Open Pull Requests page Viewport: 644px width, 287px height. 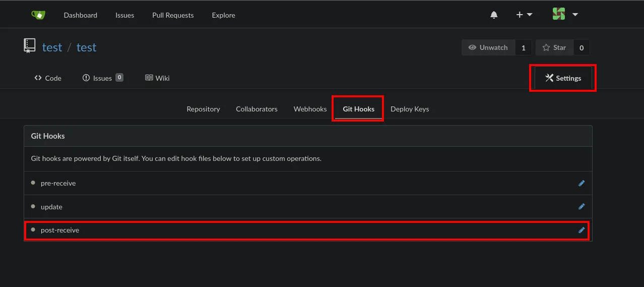pos(173,15)
